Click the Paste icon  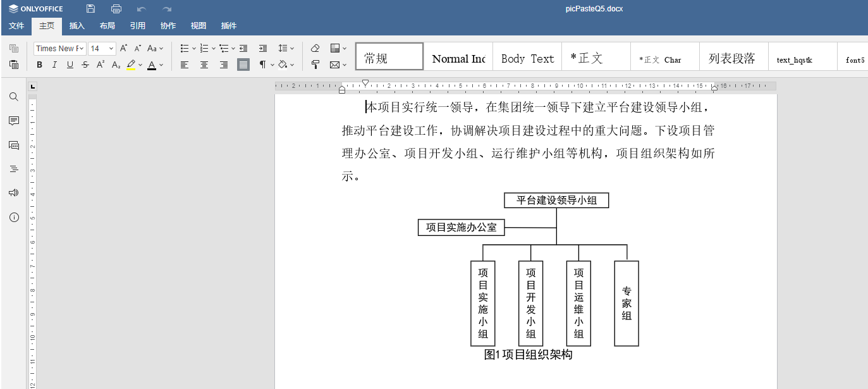click(14, 65)
